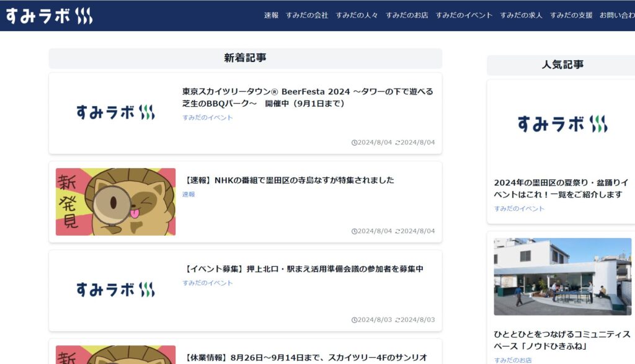Open the BeerFesta 2024 article title
This screenshot has height=364, width=635.
point(308,97)
